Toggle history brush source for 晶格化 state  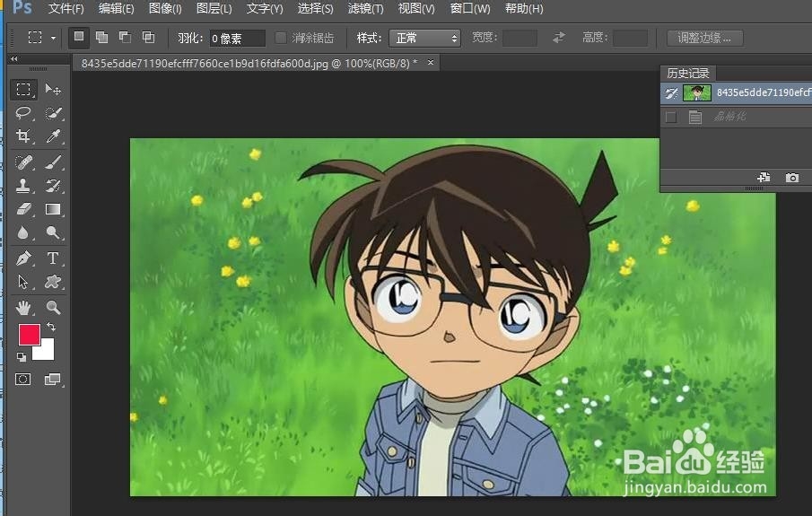(671, 117)
